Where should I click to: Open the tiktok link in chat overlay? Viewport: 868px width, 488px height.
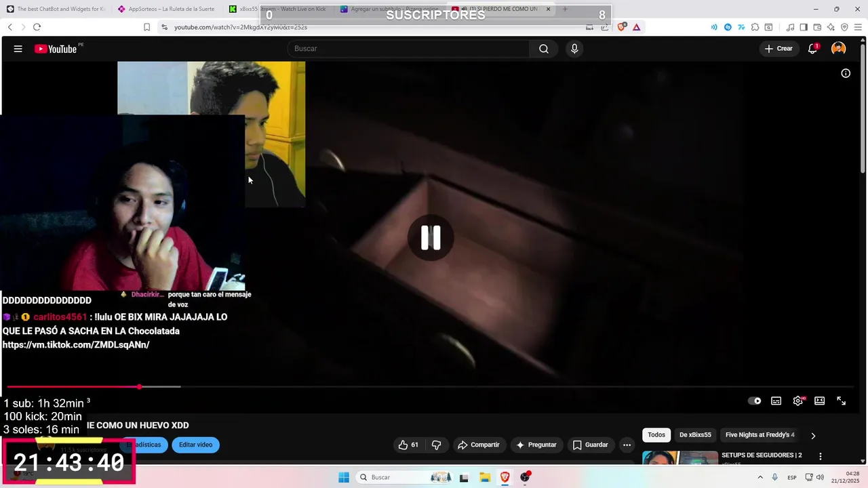pyautogui.click(x=76, y=345)
